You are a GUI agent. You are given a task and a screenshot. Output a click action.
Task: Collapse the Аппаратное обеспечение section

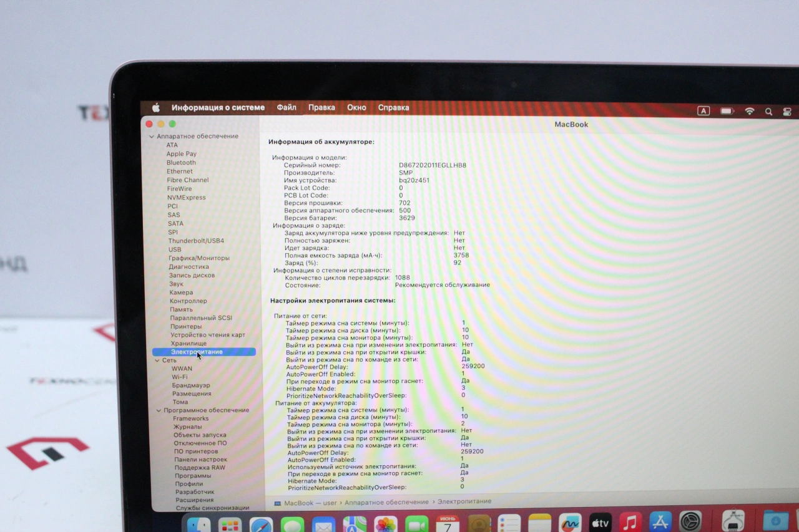[151, 136]
